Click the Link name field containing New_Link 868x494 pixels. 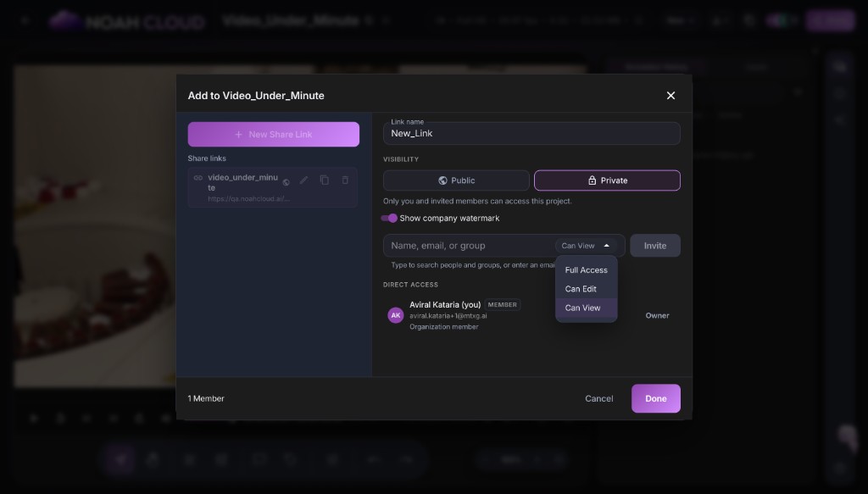pyautogui.click(x=531, y=133)
